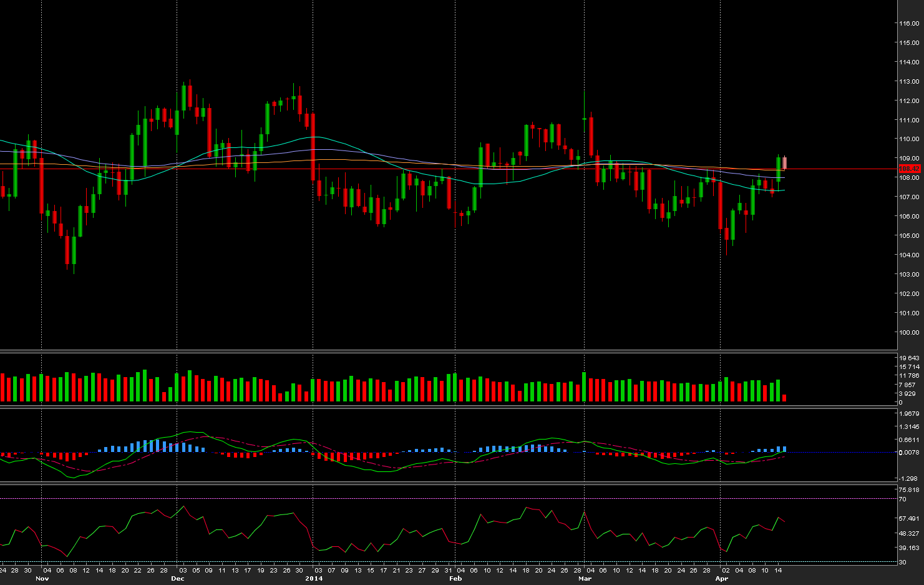Select the 19 643 volume axis label
The height and width of the screenshot is (585, 924).
pyautogui.click(x=909, y=358)
